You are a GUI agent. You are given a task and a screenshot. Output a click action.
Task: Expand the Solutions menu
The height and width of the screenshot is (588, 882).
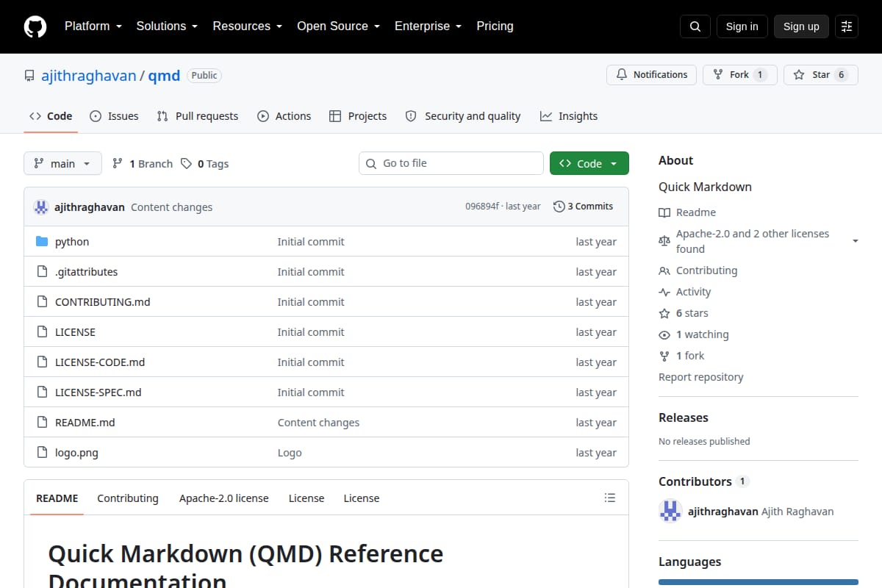(167, 26)
